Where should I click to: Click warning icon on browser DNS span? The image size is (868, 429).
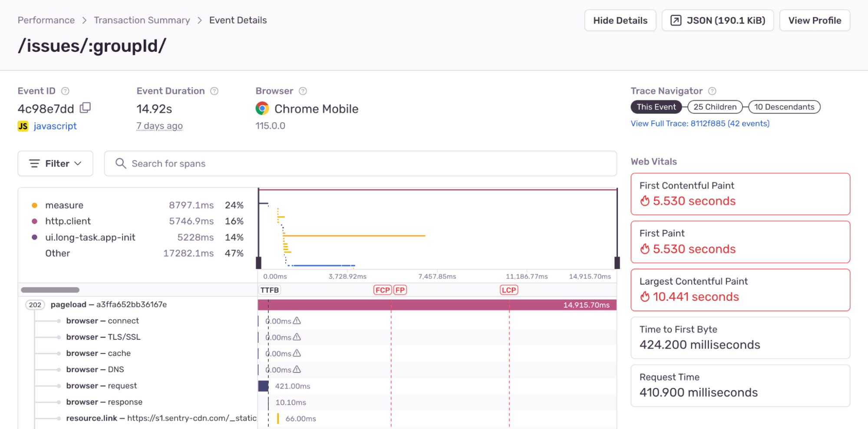tap(297, 369)
